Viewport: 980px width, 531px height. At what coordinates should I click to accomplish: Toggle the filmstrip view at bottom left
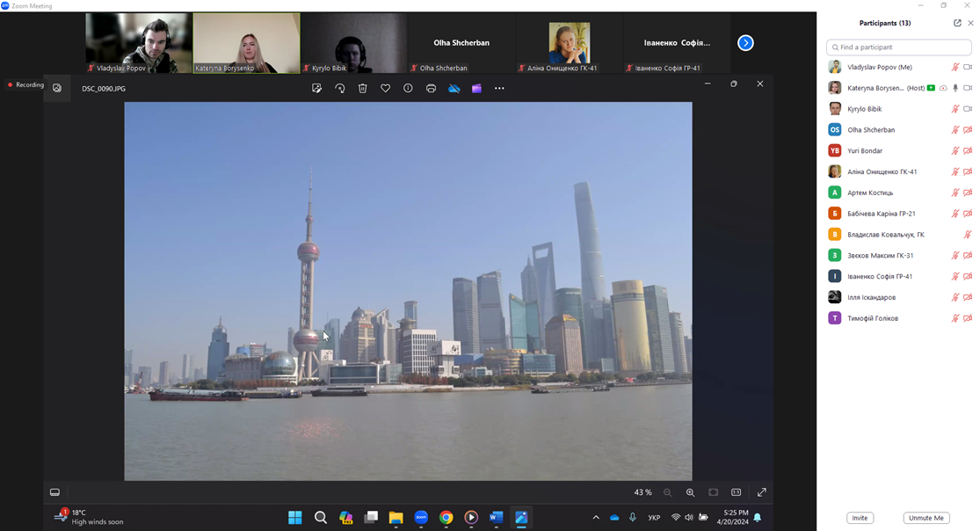[54, 492]
